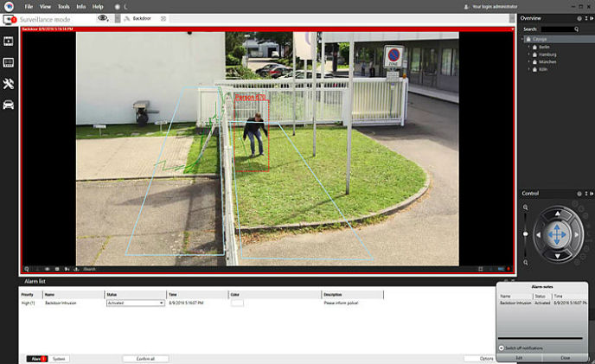The image size is (595, 364).
Task: Click the export icon in camera toolbar
Action: 76,269
